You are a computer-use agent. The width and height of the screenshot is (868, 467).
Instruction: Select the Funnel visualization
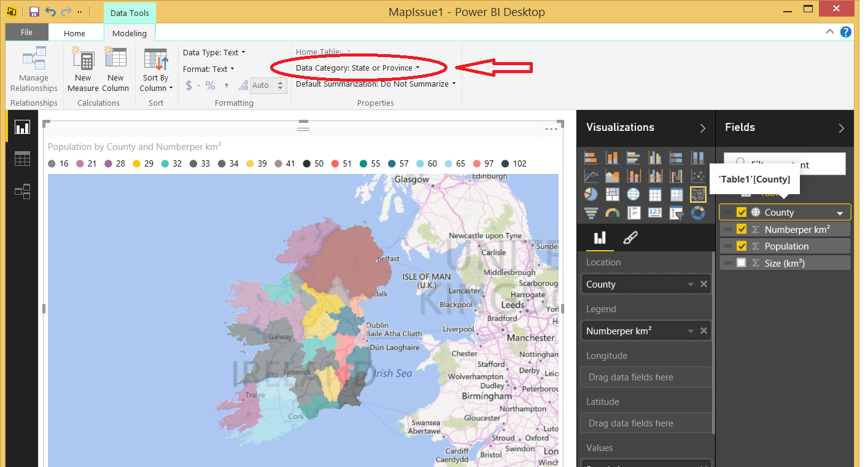point(591,213)
